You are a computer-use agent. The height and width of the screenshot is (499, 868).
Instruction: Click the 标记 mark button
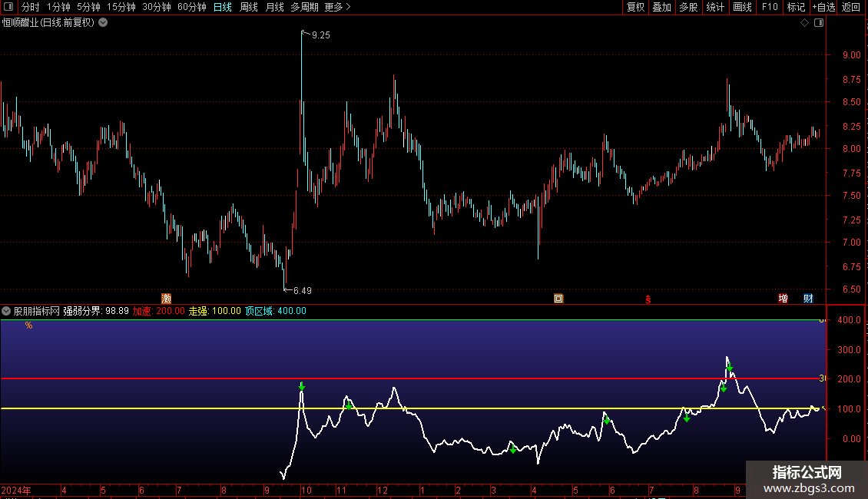(796, 7)
